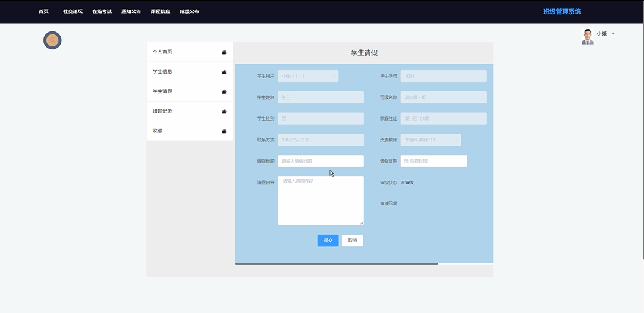
Task: Select 收藏 in the sidebar
Action: (x=189, y=131)
